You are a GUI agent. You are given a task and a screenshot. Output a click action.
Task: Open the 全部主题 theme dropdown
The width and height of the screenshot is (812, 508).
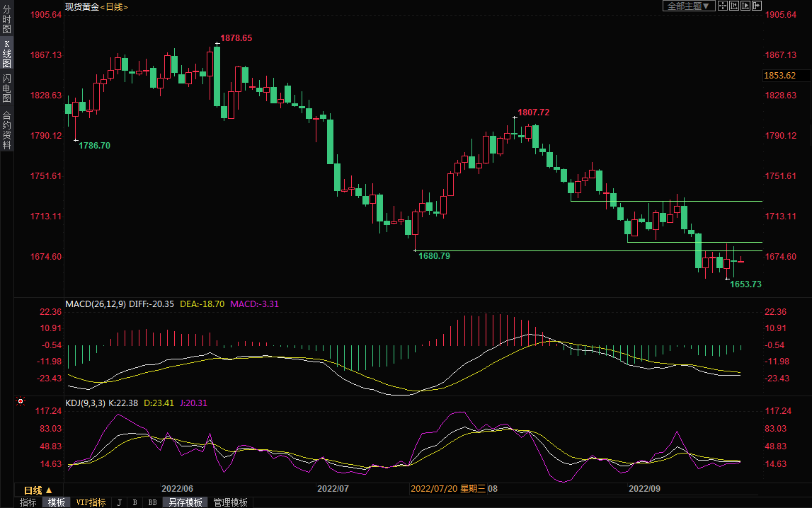coord(688,6)
